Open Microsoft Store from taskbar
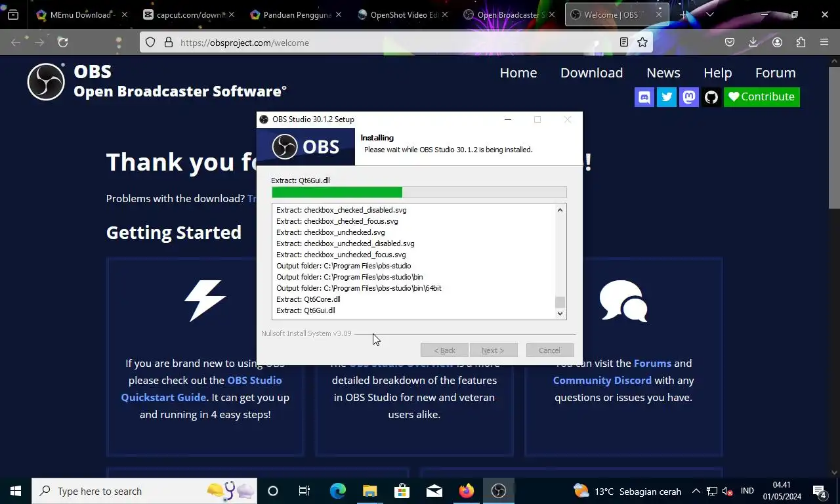 [x=402, y=491]
